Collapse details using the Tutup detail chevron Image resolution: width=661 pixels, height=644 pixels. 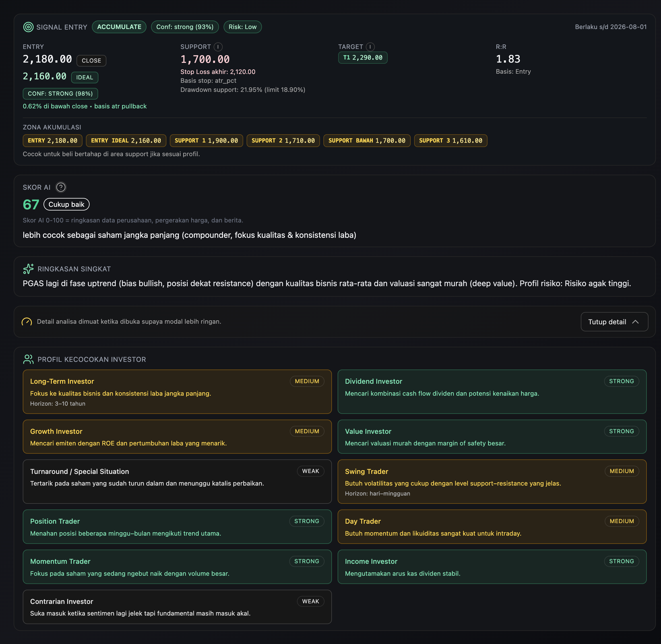(x=635, y=322)
